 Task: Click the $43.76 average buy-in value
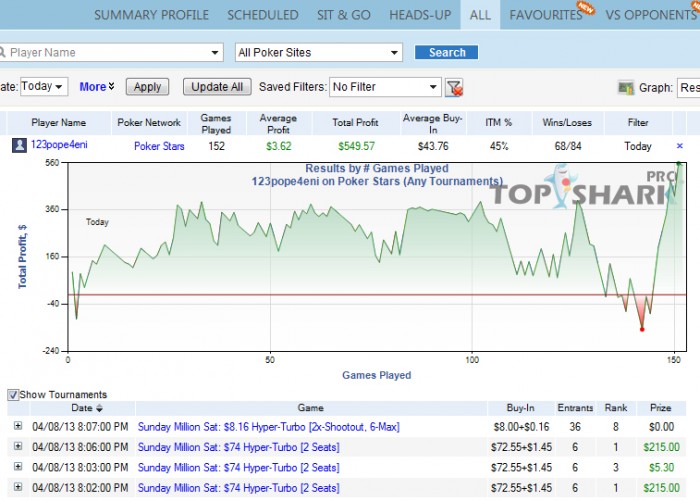(433, 146)
